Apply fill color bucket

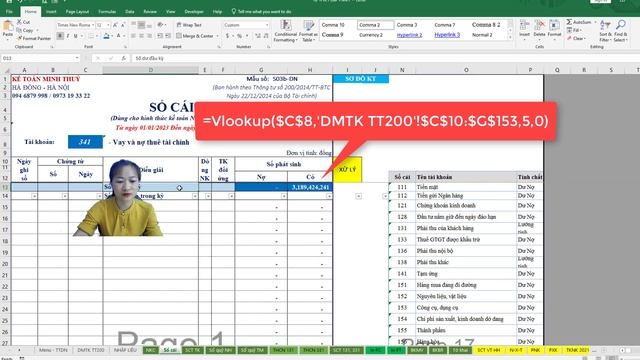click(106, 36)
